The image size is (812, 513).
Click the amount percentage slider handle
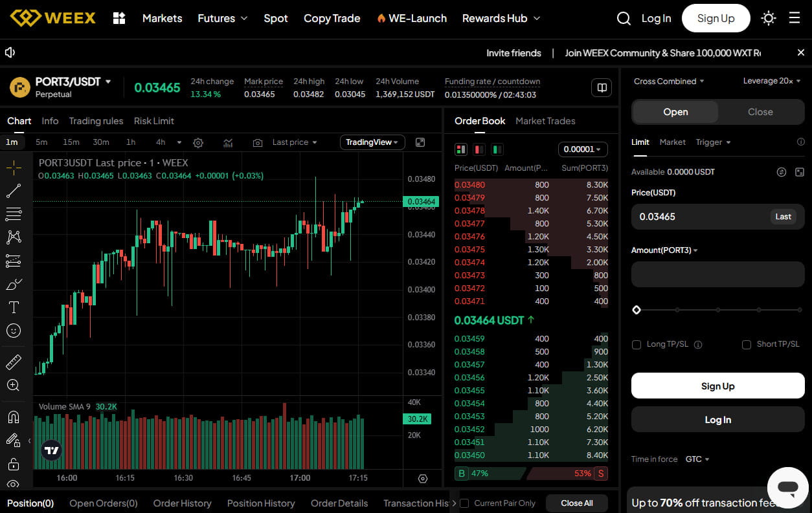637,311
